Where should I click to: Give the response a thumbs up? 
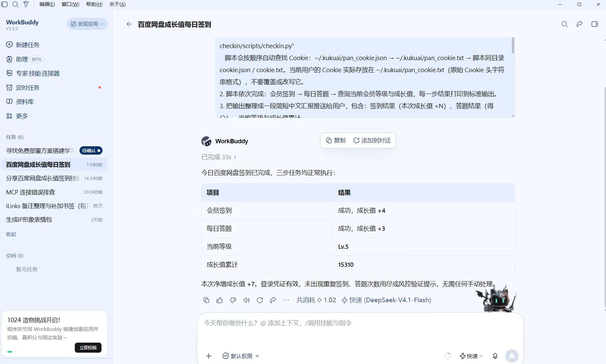coord(219,300)
